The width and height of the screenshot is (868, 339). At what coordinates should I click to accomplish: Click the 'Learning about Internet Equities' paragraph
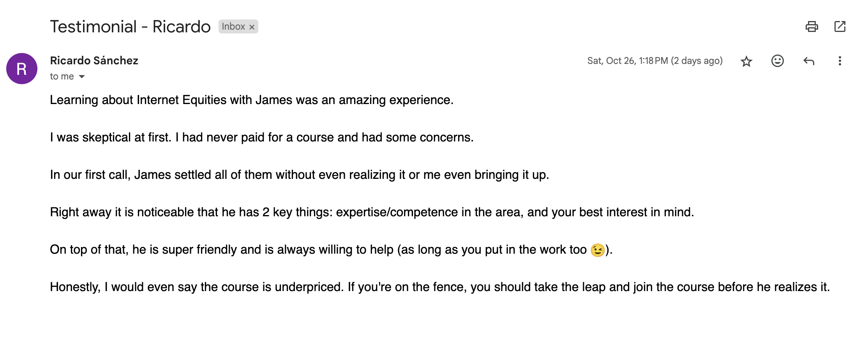(252, 100)
